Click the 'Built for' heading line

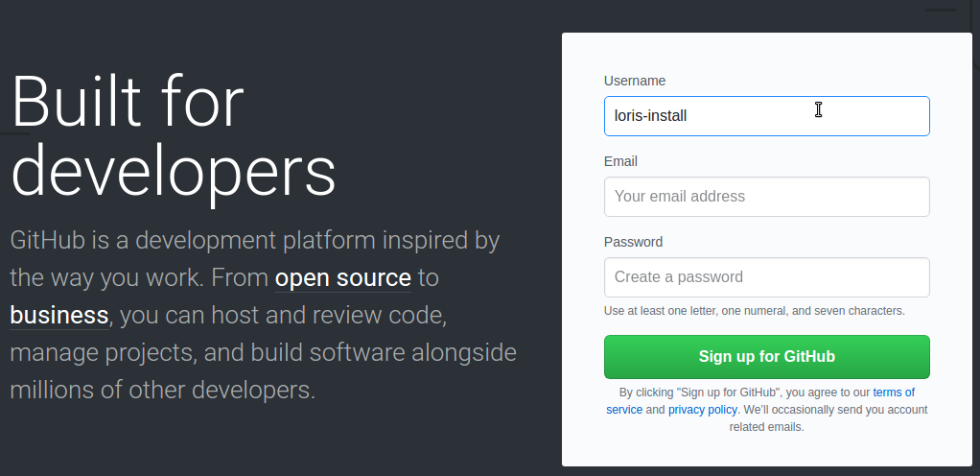128,101
